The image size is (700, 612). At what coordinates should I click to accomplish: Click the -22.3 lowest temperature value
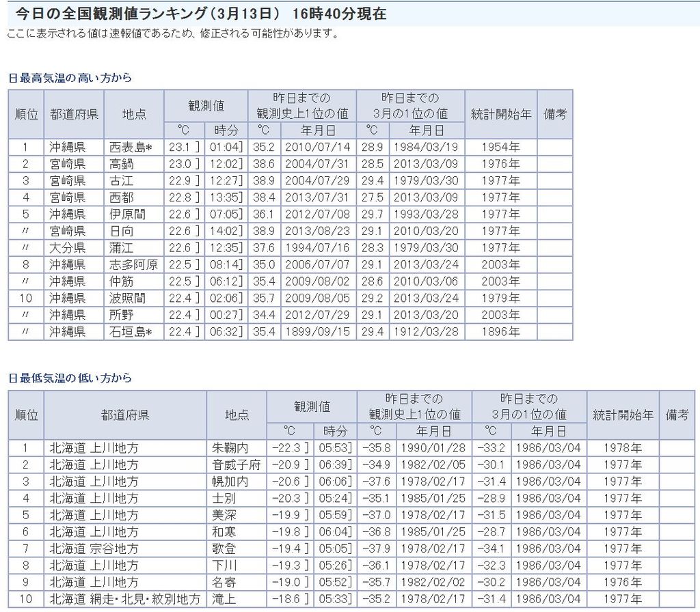tap(284, 448)
